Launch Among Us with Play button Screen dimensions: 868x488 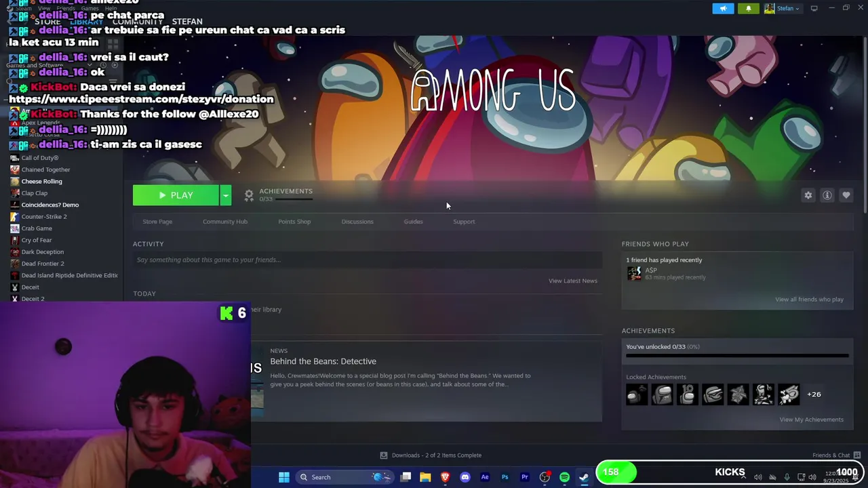176,195
